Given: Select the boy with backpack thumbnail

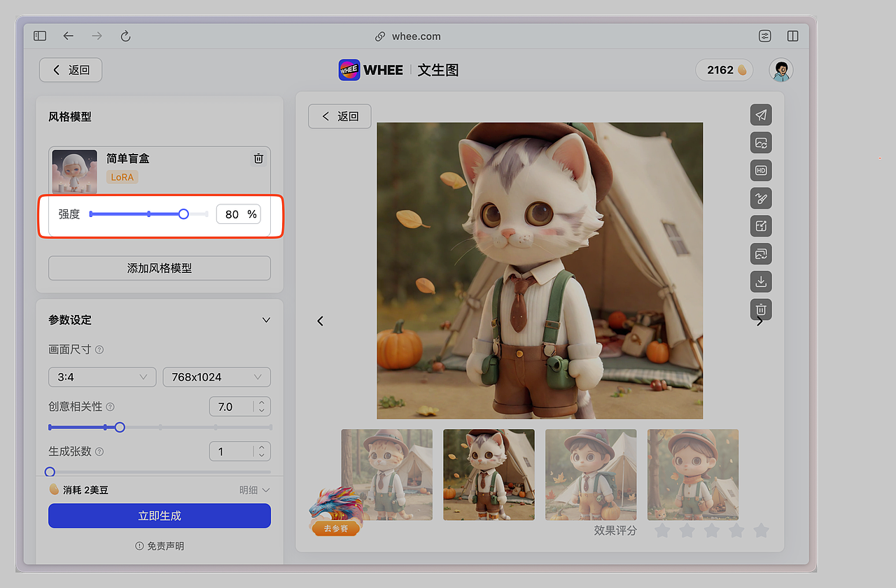Looking at the screenshot, I should 591,475.
